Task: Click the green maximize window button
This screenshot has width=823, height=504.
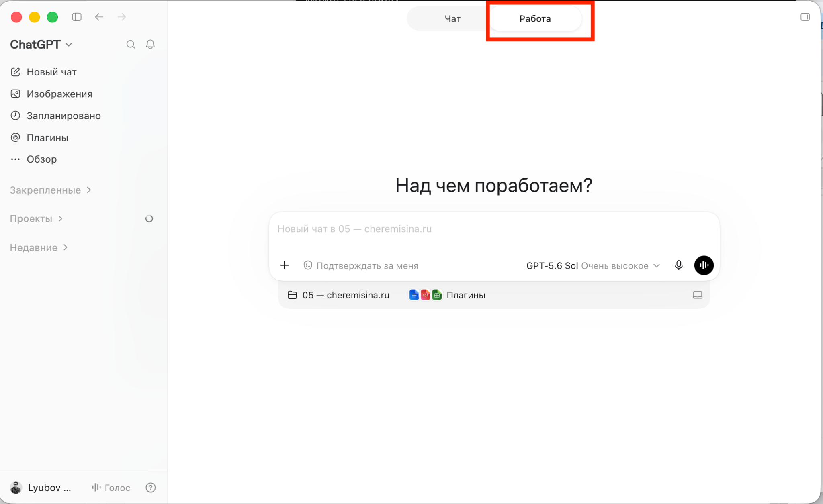Action: 52,17
